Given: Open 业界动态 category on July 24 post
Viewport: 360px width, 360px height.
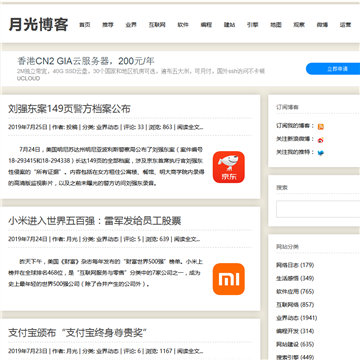Looking at the screenshot, I should [x=108, y=239].
